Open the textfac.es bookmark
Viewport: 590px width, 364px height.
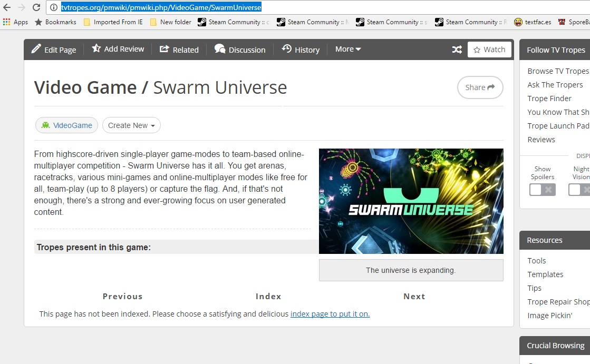533,22
